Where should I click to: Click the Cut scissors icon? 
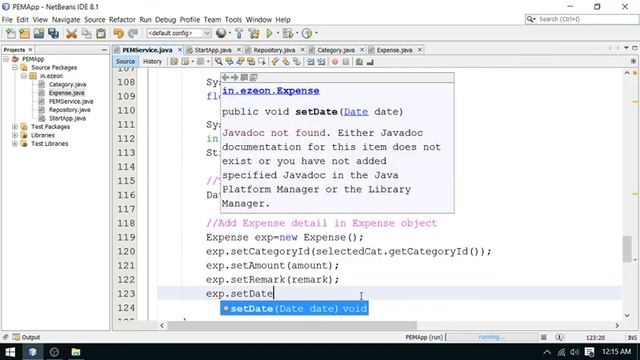(x=71, y=33)
